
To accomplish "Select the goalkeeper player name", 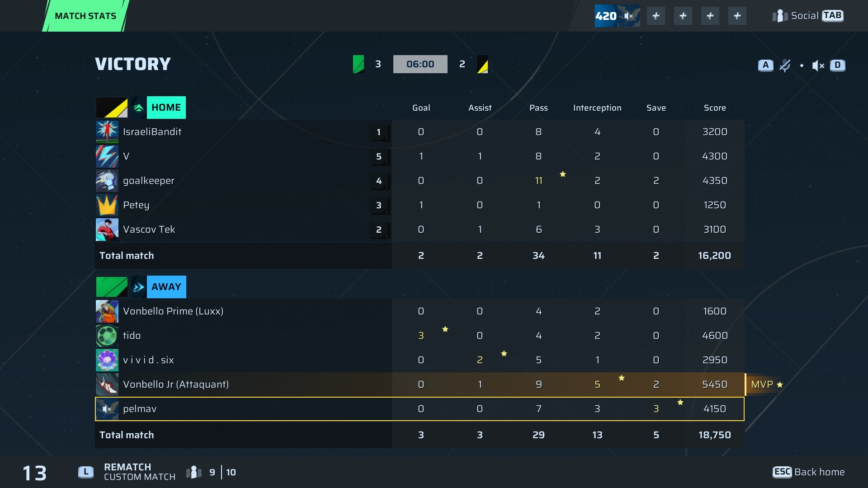I will [148, 181].
